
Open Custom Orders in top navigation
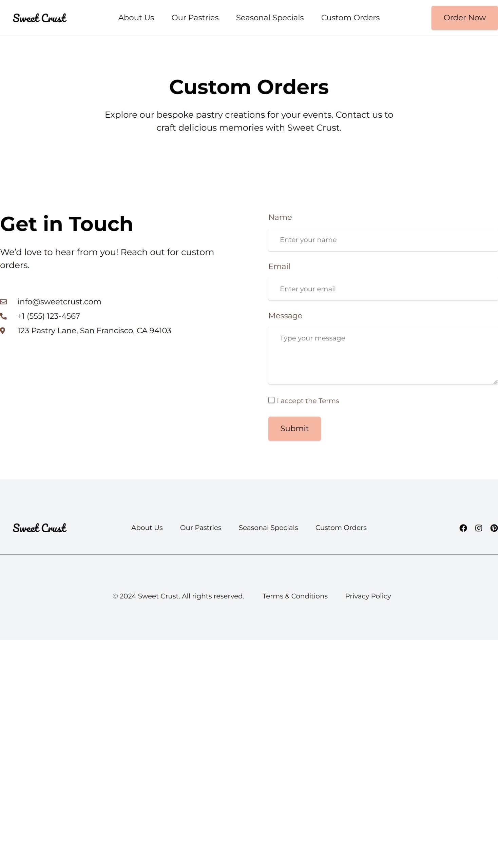[x=350, y=18]
